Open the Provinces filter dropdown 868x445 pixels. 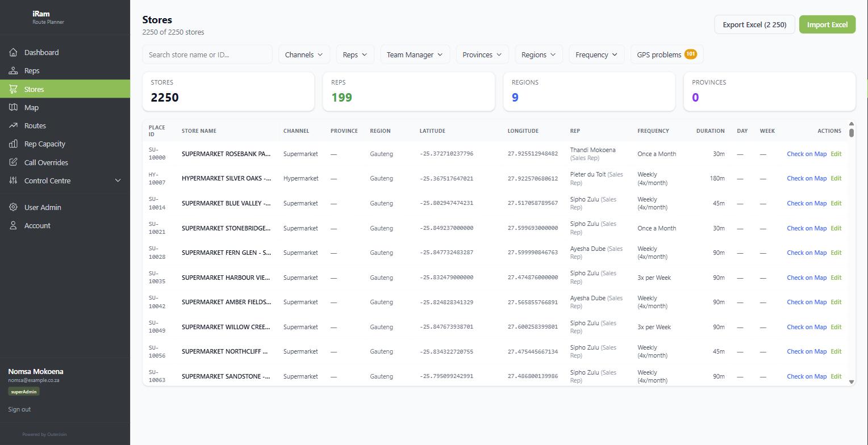[x=482, y=54]
